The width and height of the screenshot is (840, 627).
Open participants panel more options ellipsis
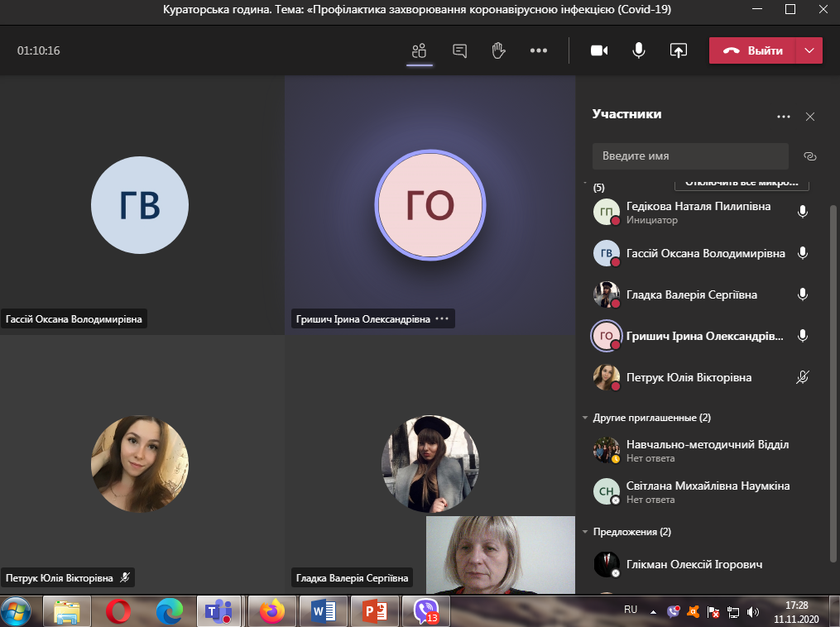click(784, 117)
